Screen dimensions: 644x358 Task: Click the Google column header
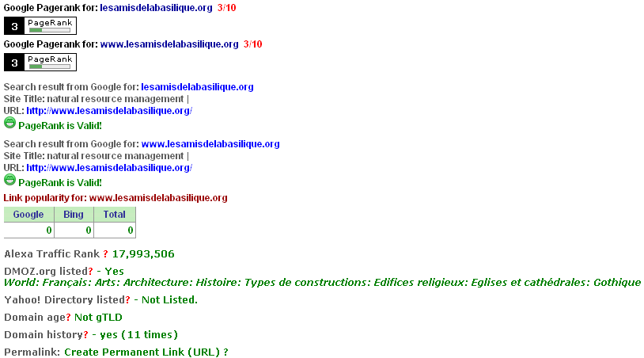coord(28,215)
